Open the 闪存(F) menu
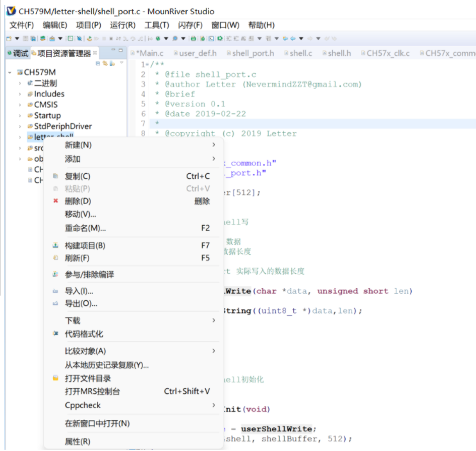Screen dimensions: 476x451 [190, 25]
